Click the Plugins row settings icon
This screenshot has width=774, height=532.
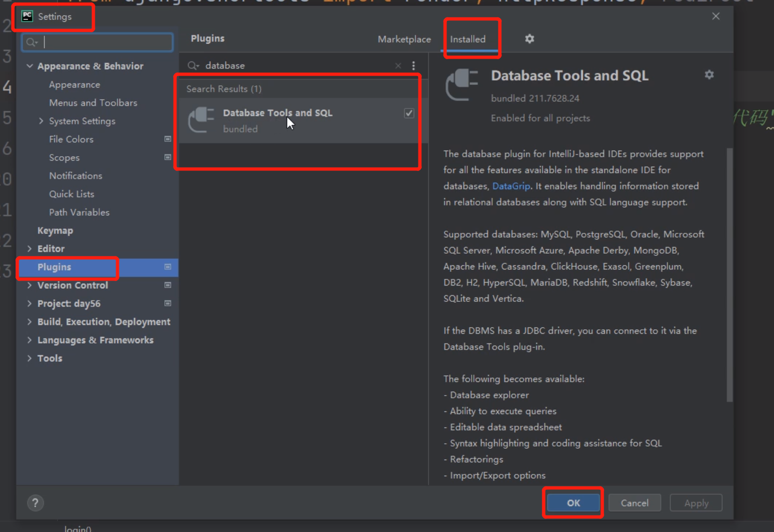coord(168,267)
